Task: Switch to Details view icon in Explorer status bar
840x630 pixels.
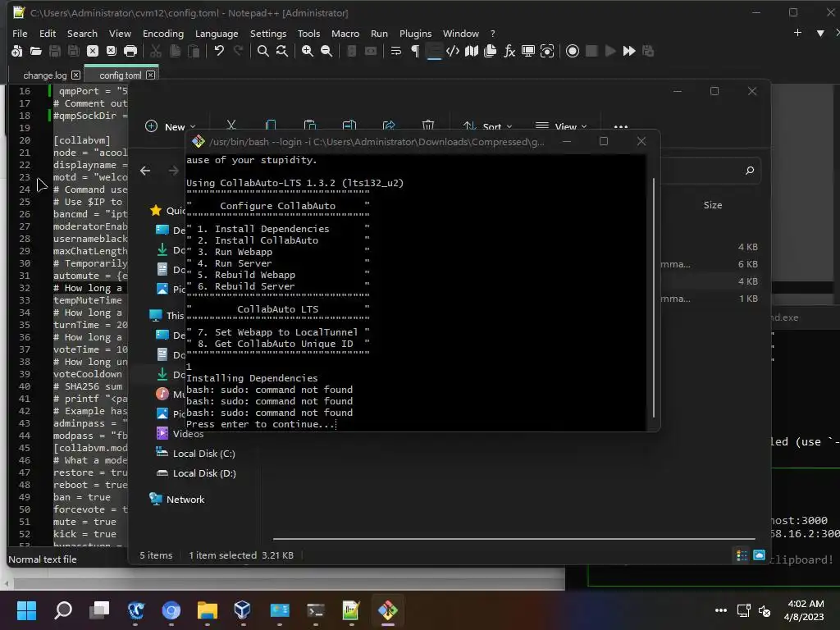Action: [742, 555]
